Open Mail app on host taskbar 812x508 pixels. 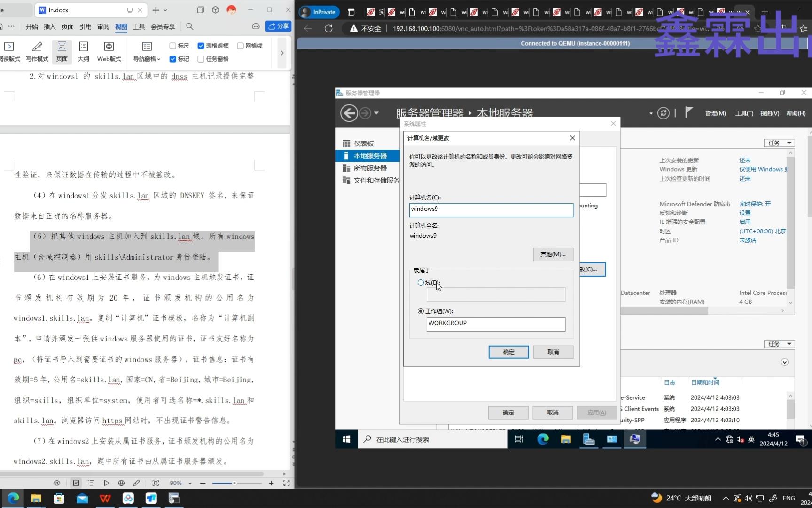click(82, 498)
